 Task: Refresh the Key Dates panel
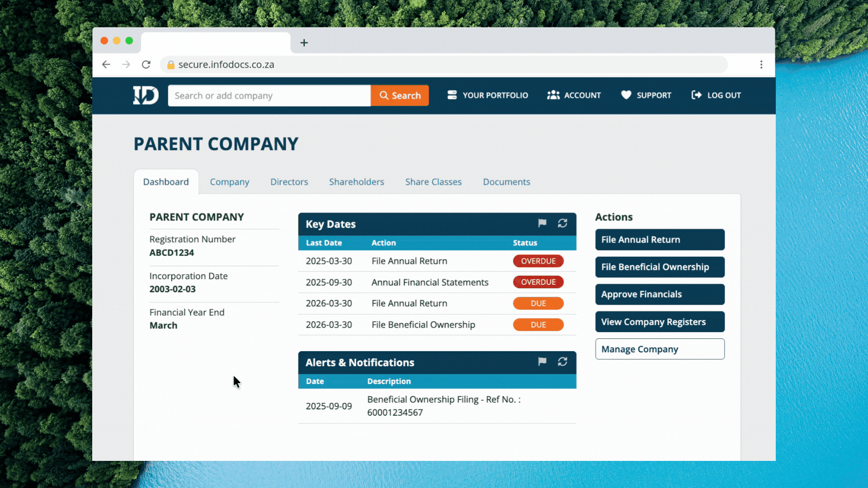(562, 223)
